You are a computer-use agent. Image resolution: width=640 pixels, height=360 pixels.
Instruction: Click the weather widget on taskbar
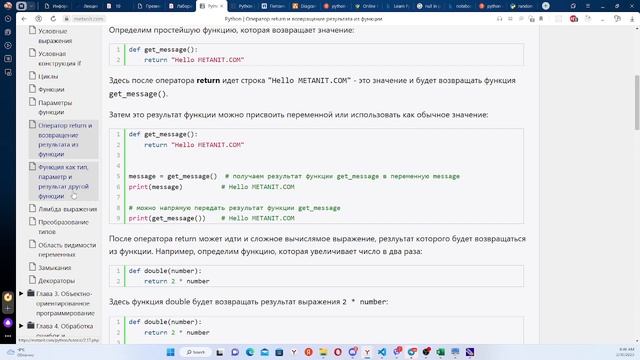(x=20, y=352)
